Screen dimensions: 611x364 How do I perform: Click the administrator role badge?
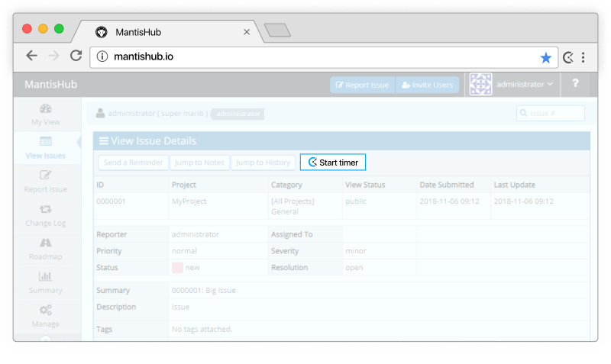click(238, 114)
